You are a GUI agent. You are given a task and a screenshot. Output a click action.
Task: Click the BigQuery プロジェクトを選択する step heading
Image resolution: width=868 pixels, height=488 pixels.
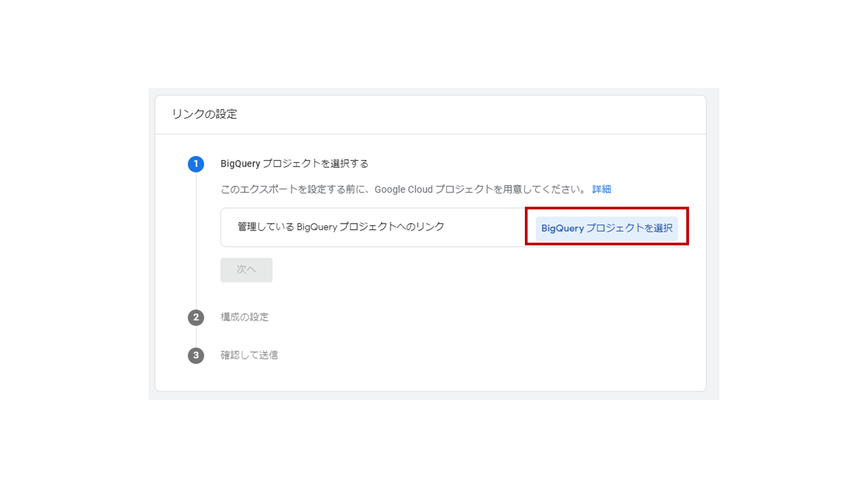(296, 163)
